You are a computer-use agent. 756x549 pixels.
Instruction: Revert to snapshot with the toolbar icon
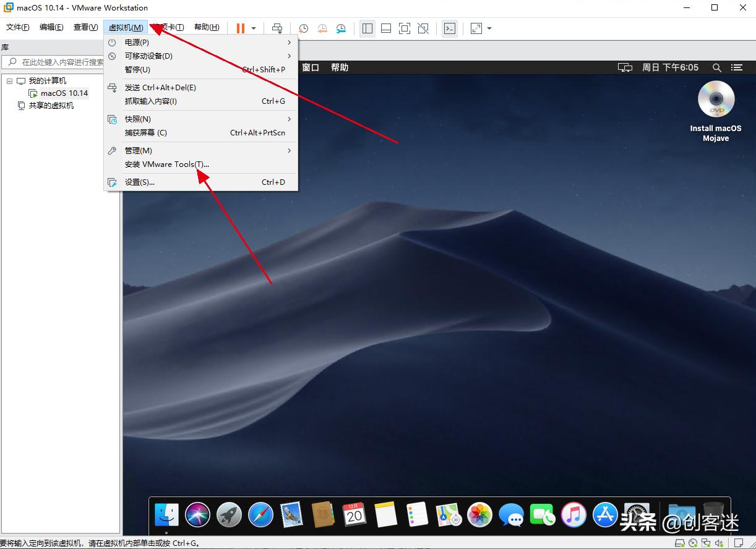pyautogui.click(x=322, y=28)
